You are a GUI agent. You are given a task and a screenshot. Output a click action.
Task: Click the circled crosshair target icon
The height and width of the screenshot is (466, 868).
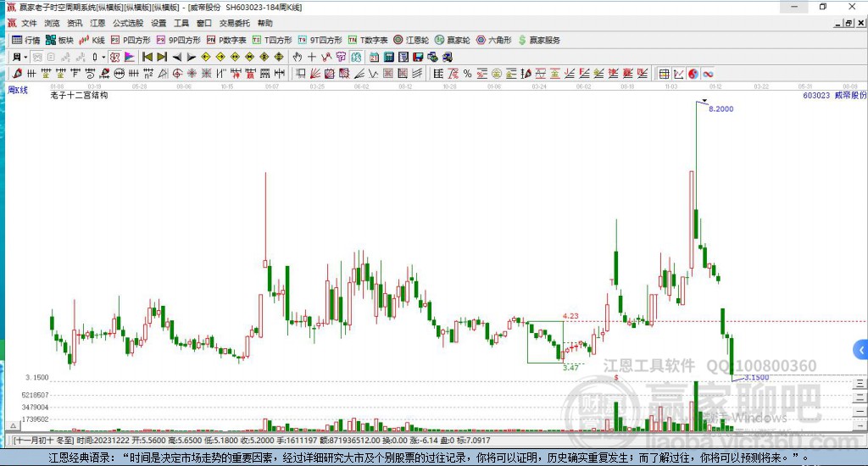(x=177, y=74)
